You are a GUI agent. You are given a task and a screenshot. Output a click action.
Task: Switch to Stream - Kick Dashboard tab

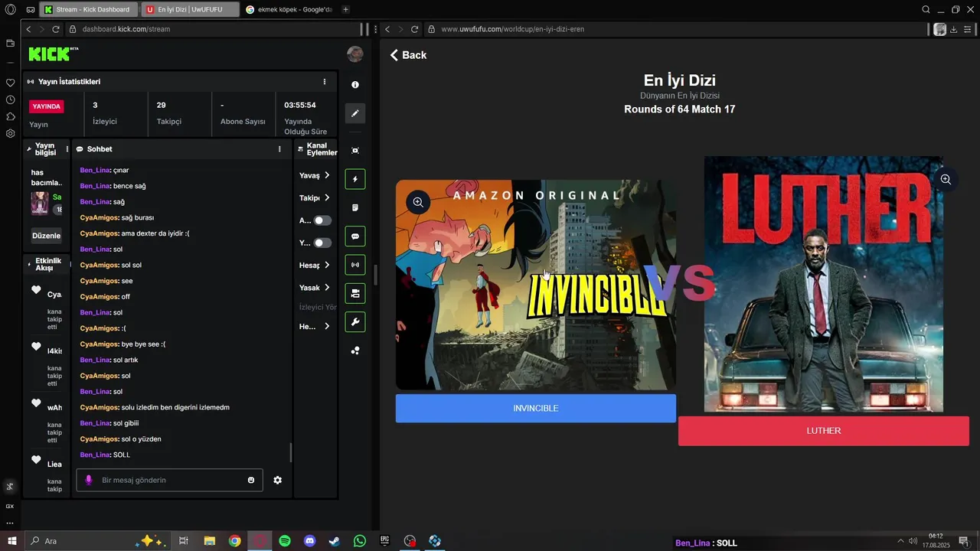(89, 9)
